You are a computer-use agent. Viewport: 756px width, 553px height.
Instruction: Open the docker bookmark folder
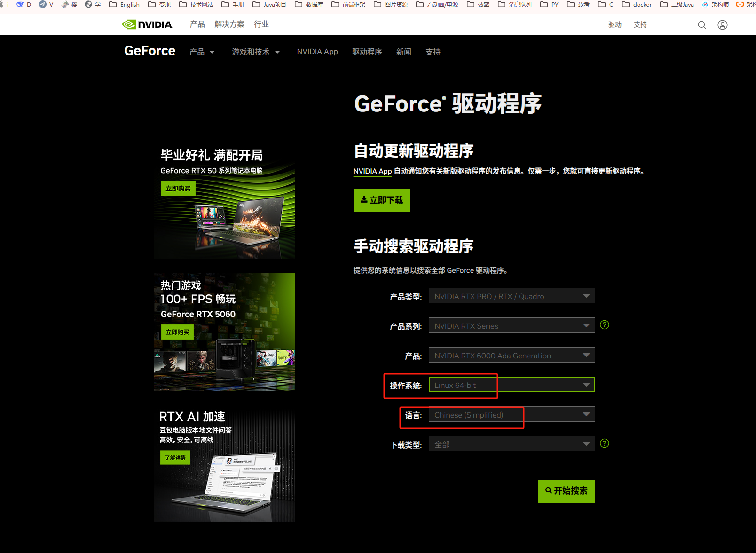(x=637, y=5)
